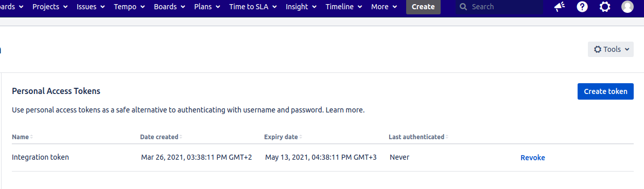The image size is (644, 189).
Task: Open the Projects dropdown menu
Action: pos(50,7)
